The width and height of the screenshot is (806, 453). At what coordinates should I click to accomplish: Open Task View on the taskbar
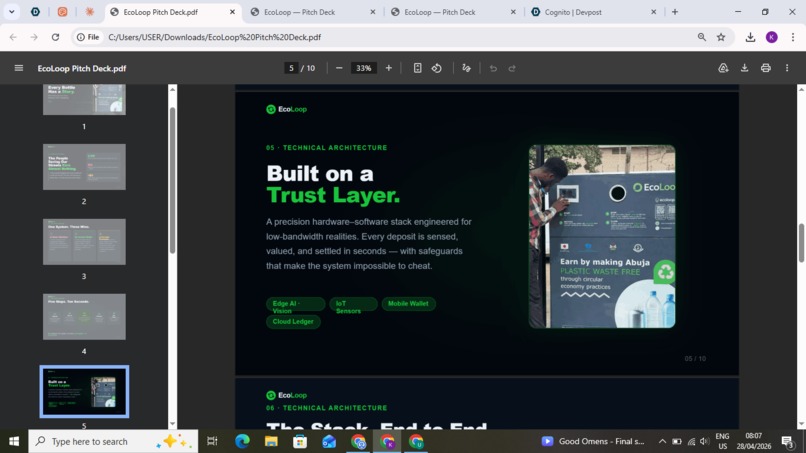[212, 441]
